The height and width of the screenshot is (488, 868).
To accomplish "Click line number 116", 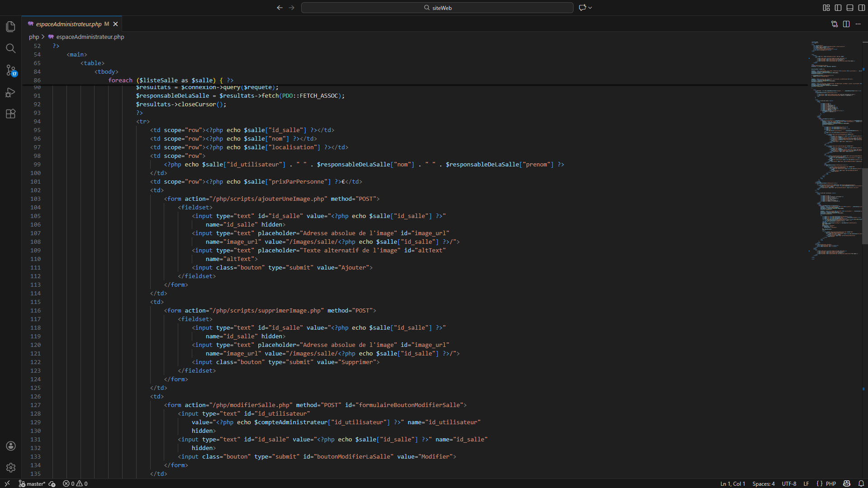I will tap(35, 310).
